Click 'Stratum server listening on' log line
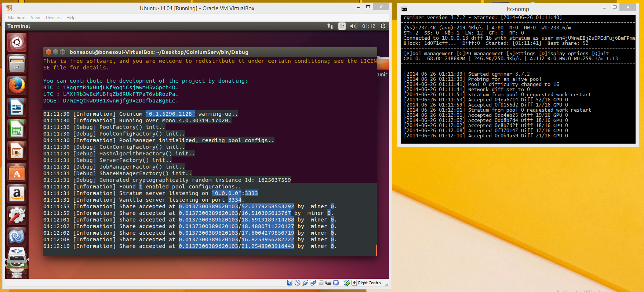Image resolution: width=644 pixels, height=292 pixels. click(150, 193)
